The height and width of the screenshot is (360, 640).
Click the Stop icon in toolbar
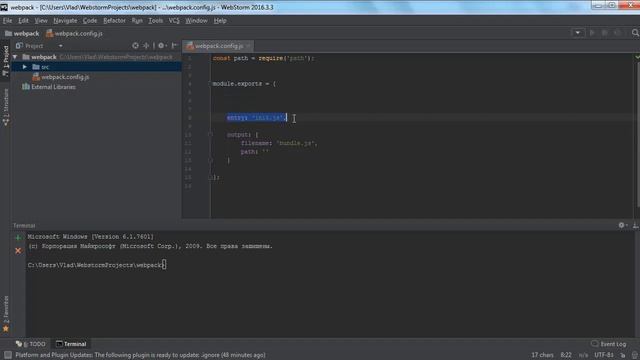tap(618, 33)
